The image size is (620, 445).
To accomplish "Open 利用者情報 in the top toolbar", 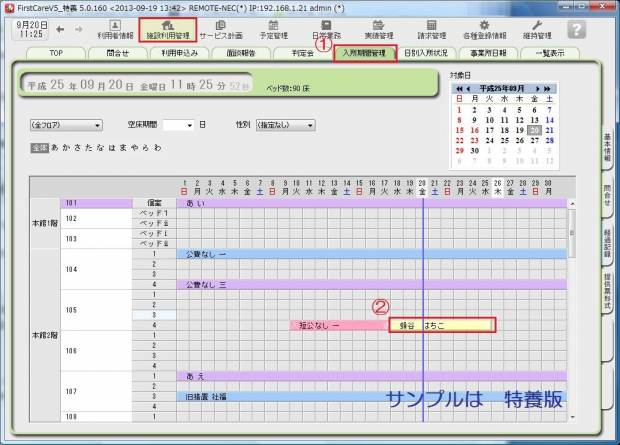I will pyautogui.click(x=115, y=29).
